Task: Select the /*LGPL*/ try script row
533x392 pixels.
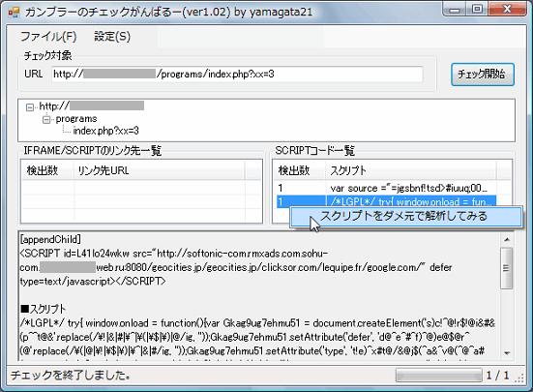Action: click(x=387, y=201)
